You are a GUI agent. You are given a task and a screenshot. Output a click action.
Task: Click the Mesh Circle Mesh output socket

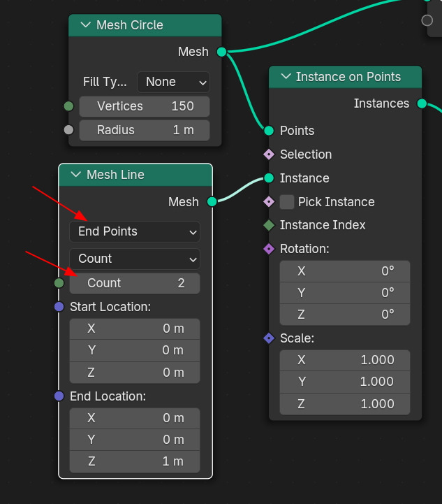click(221, 52)
